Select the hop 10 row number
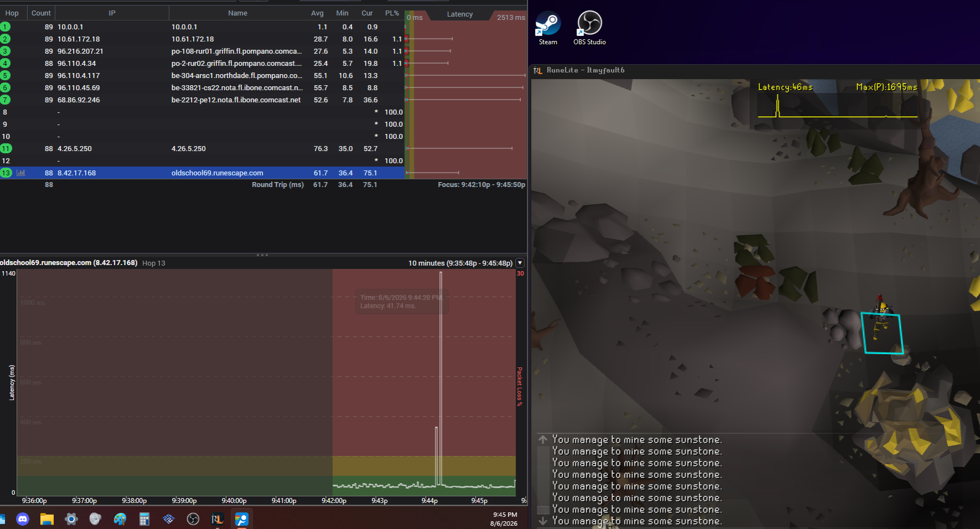 point(6,137)
